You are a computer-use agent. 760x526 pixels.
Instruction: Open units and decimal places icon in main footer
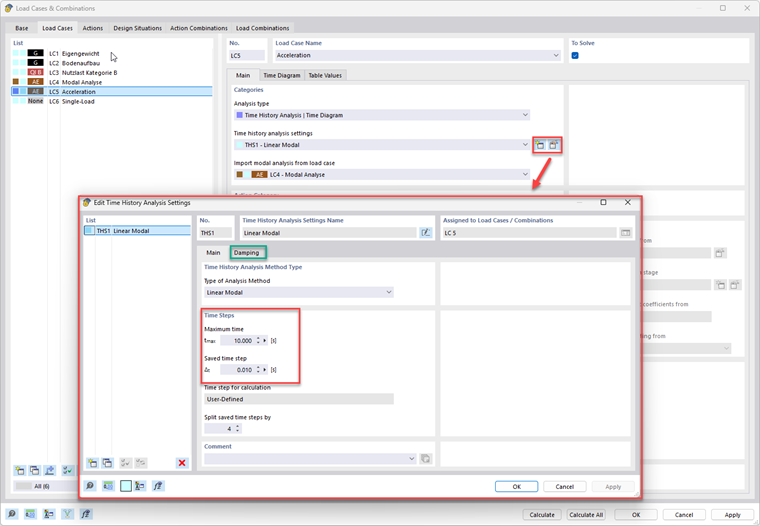[31, 514]
